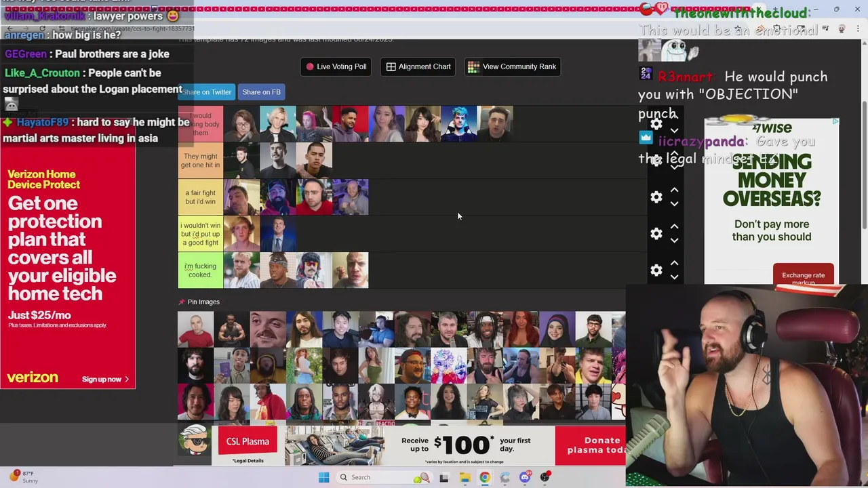Move 'They might get one hit in' tier down
The width and height of the screenshot is (868, 488).
click(x=674, y=167)
